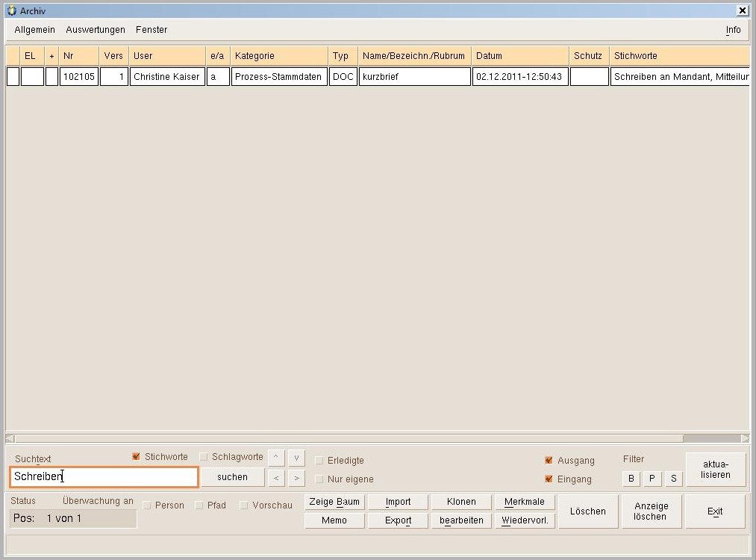
Task: Open the Allgemein menu
Action: [x=34, y=30]
